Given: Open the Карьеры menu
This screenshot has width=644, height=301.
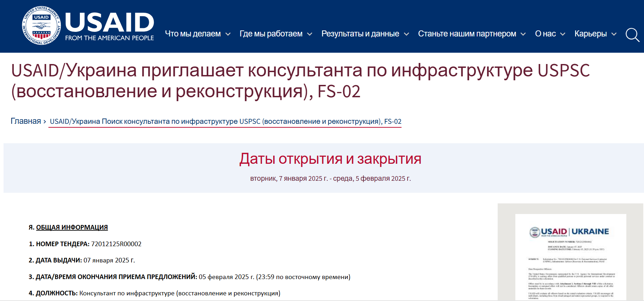Looking at the screenshot, I should click(x=591, y=34).
